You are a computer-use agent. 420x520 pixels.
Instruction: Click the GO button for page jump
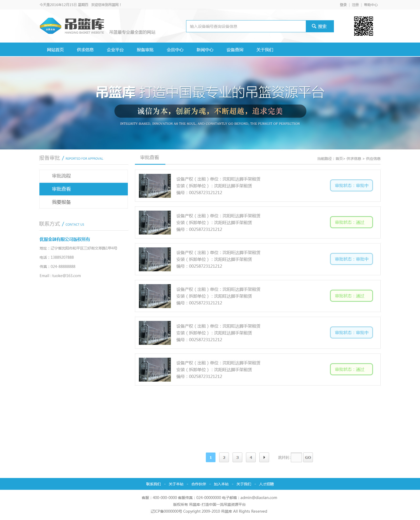pyautogui.click(x=308, y=457)
